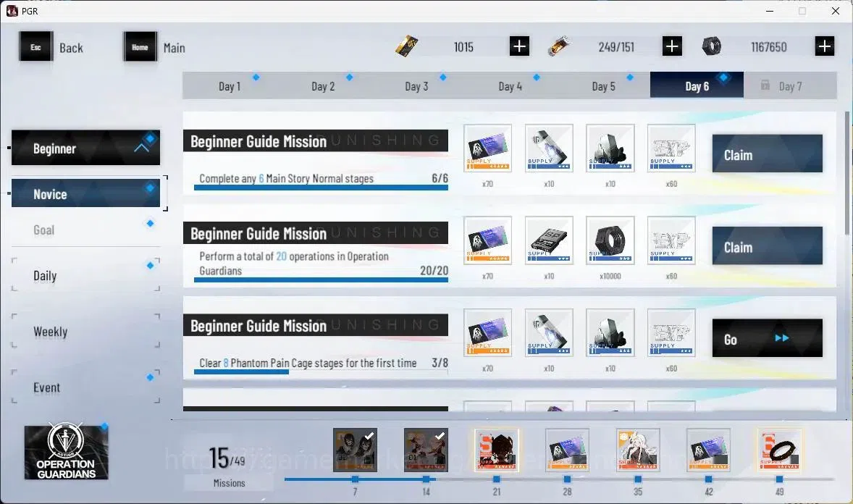This screenshot has width=853, height=504.
Task: Click the 1167650 cog balance value
Action: [769, 47]
